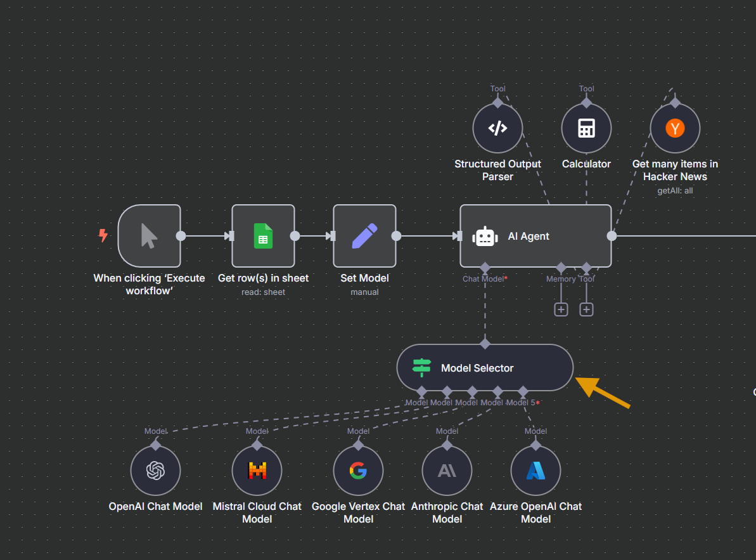This screenshot has width=756, height=560.
Task: Click the plus button below the Tool connector
Action: (x=586, y=309)
